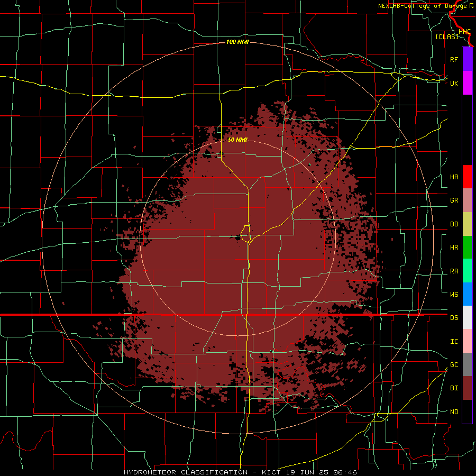Select the light pink IC legend swatch

click(x=467, y=341)
